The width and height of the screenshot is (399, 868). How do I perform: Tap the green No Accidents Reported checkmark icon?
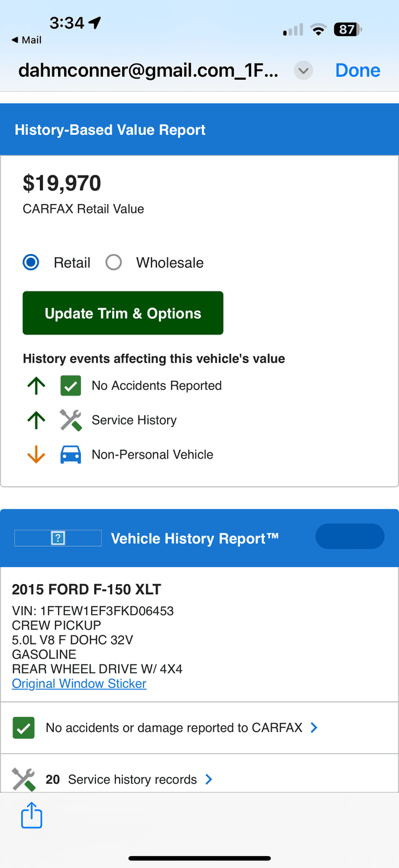coord(70,386)
